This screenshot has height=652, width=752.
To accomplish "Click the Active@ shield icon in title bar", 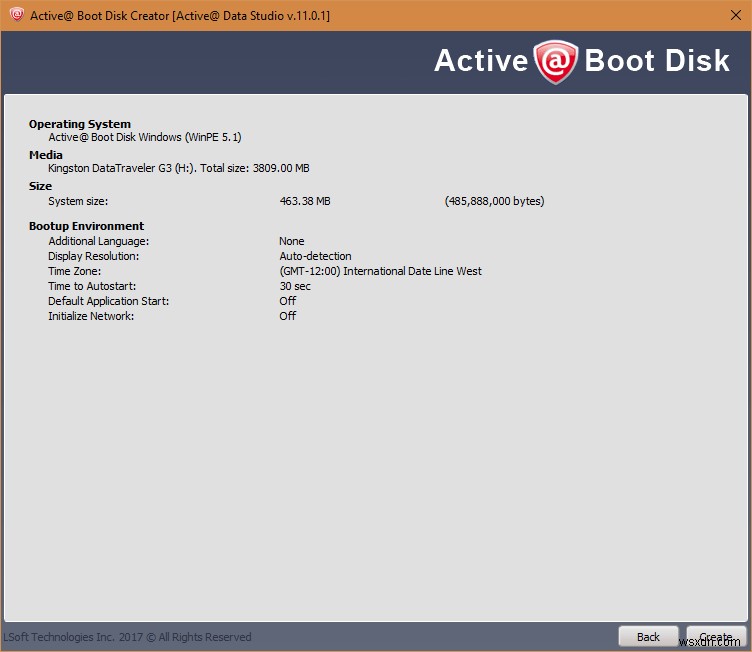I will (16, 15).
